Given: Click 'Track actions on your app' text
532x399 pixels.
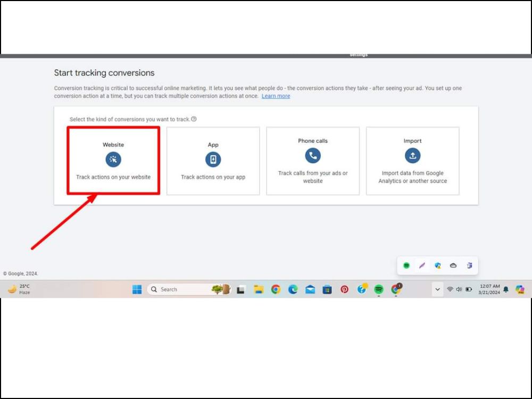Looking at the screenshot, I should point(213,177).
